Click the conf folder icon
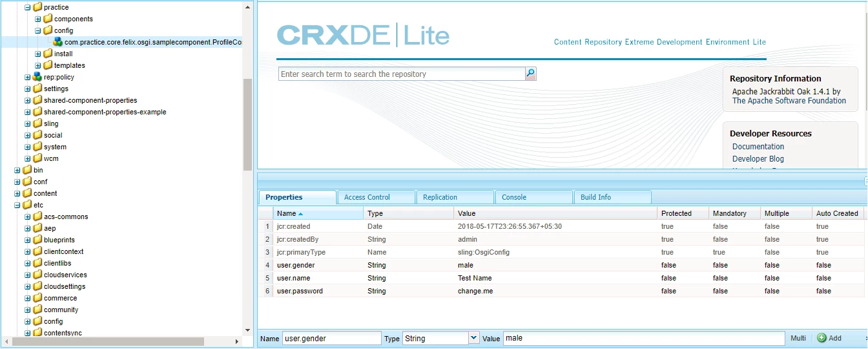Viewport: 868px width, 349px height. pyautogui.click(x=27, y=182)
